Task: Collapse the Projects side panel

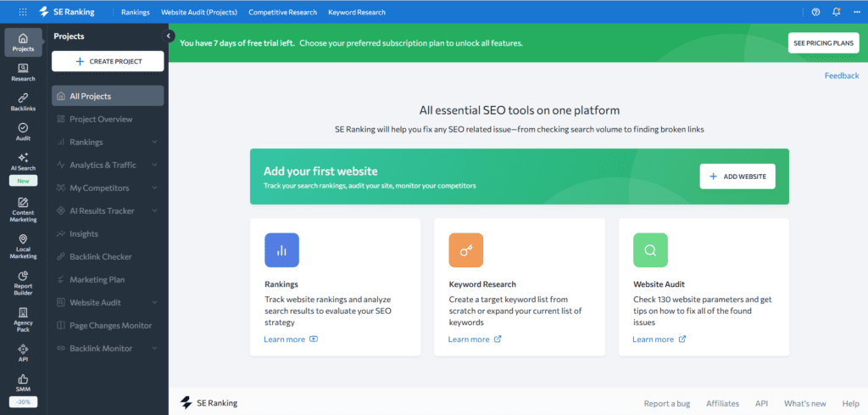Action: [169, 36]
